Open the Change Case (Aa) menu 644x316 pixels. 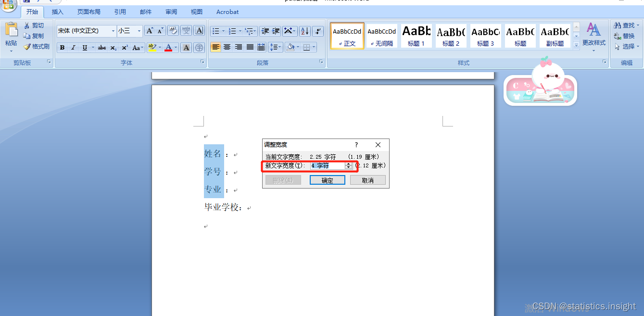138,47
